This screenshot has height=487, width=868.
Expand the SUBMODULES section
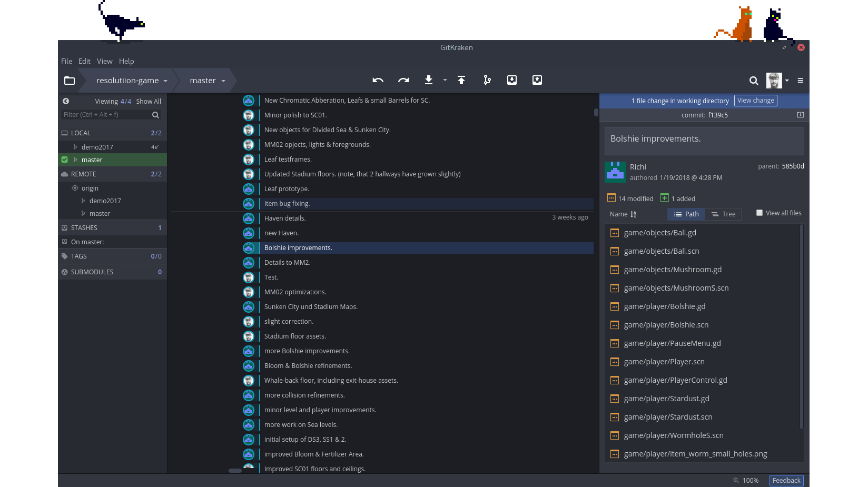pos(112,272)
